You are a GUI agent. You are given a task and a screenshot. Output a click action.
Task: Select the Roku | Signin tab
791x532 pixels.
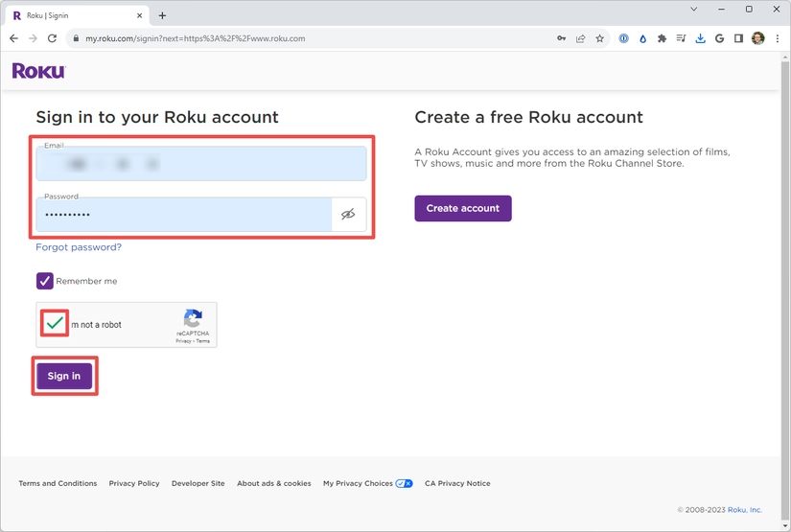pos(72,15)
